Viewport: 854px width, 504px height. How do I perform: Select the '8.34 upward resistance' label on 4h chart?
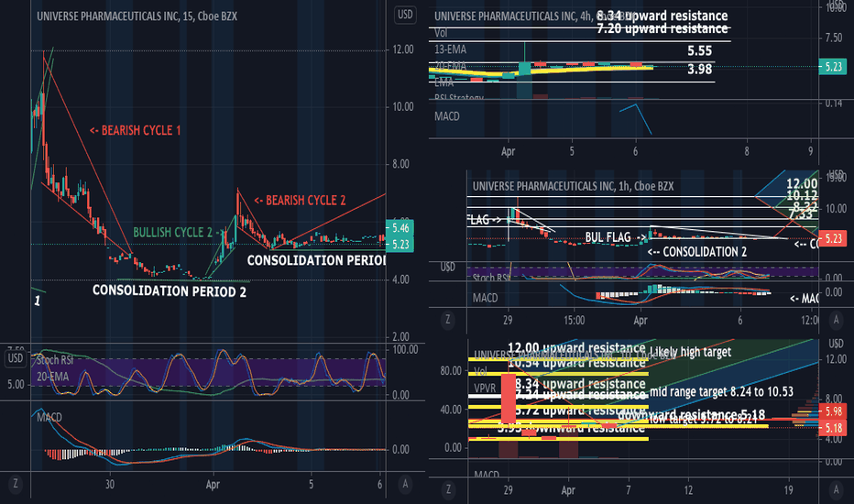662,16
